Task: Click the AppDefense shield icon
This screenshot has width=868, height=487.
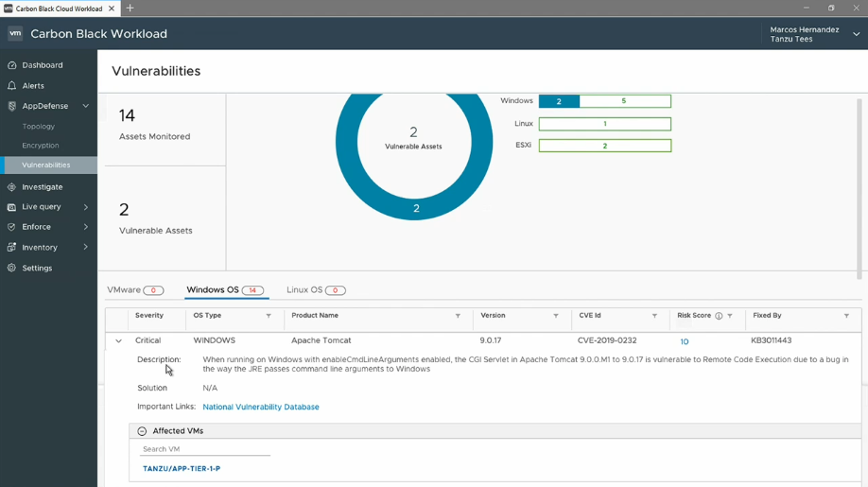Action: 11,106
